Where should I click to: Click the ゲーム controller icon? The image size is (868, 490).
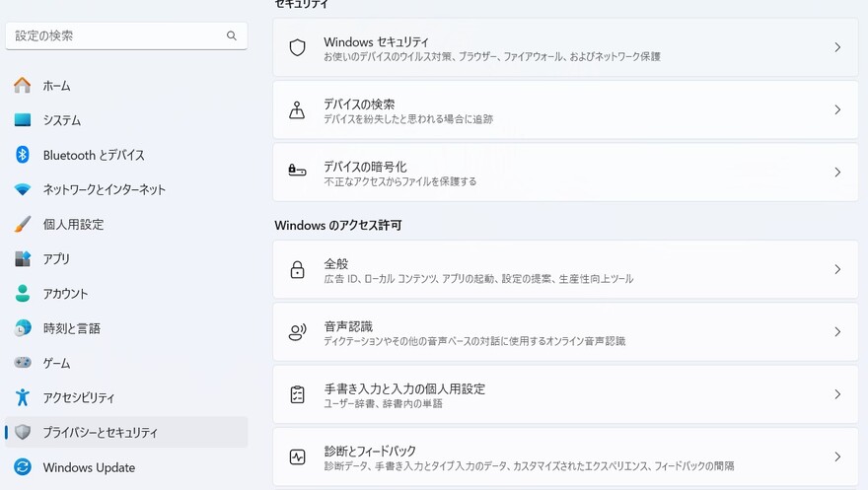point(22,363)
